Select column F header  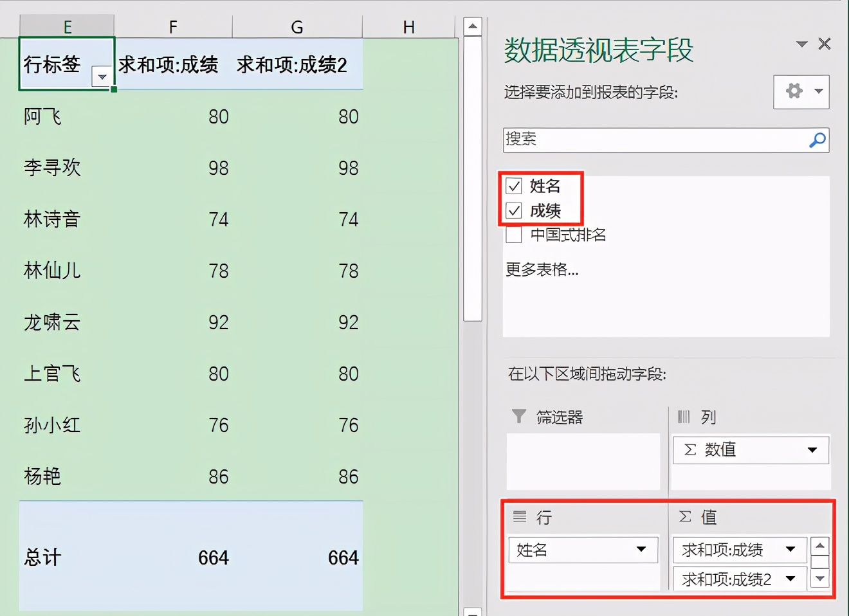[x=173, y=26]
